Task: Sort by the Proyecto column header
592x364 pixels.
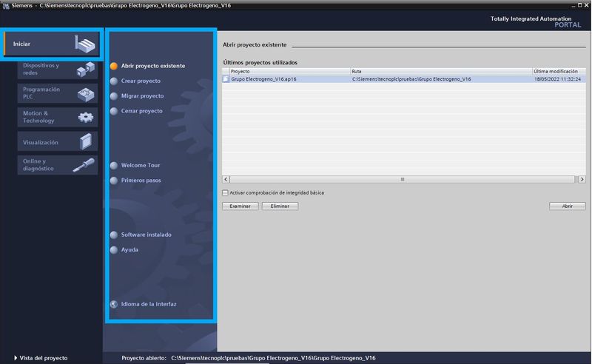Action: coord(289,71)
